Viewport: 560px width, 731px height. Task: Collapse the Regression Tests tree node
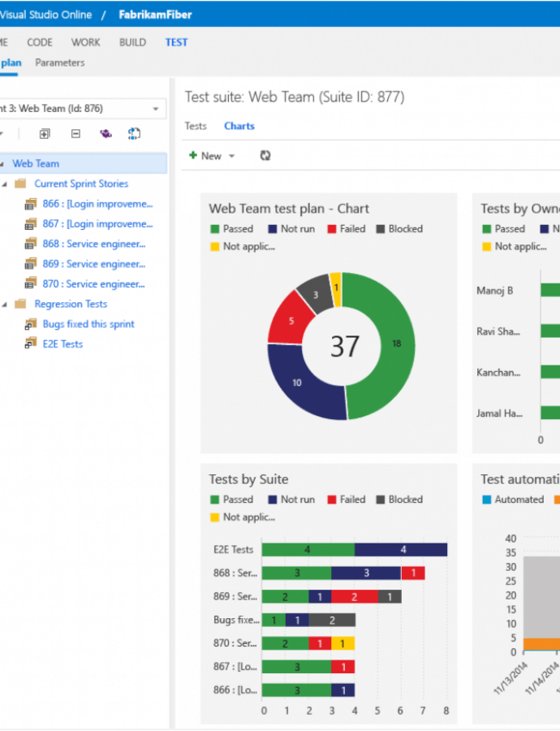coord(5,305)
